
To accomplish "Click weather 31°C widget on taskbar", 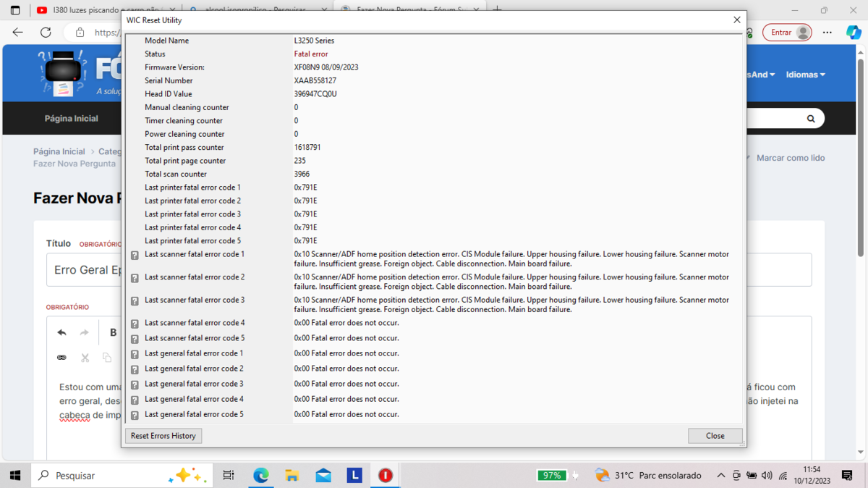I will coord(648,476).
